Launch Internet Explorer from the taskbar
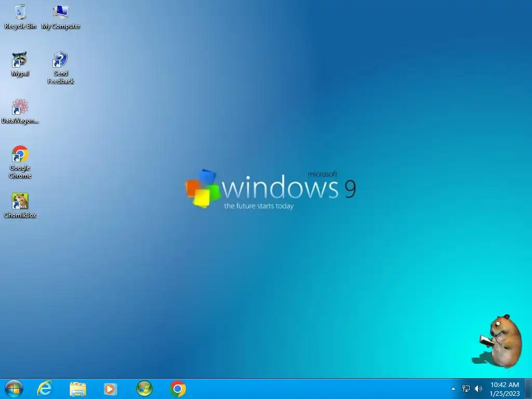This screenshot has width=532, height=399. pyautogui.click(x=45, y=389)
